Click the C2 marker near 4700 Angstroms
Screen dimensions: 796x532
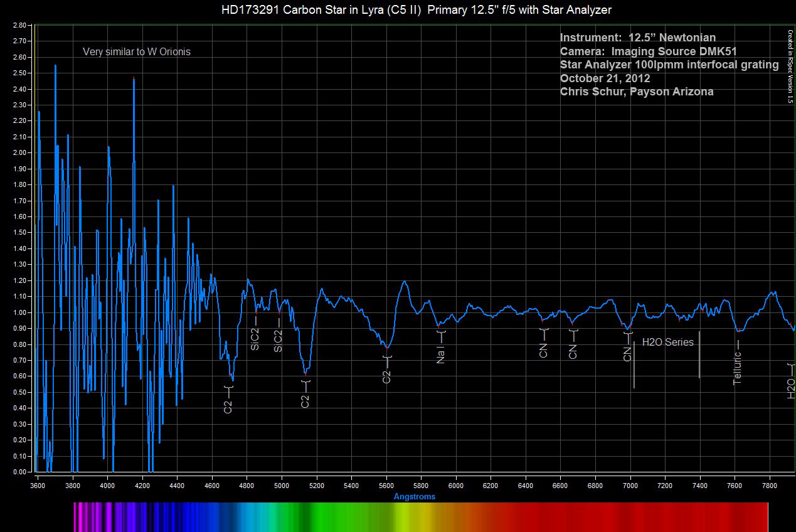228,406
